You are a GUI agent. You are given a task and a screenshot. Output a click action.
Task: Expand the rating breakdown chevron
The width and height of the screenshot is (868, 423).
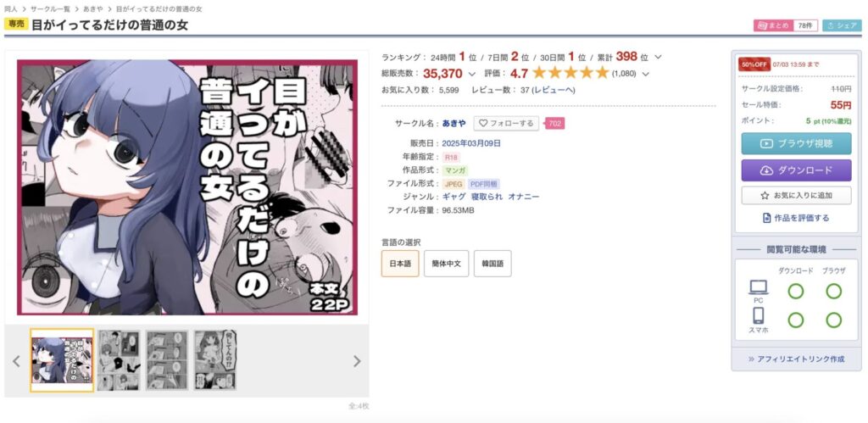645,74
